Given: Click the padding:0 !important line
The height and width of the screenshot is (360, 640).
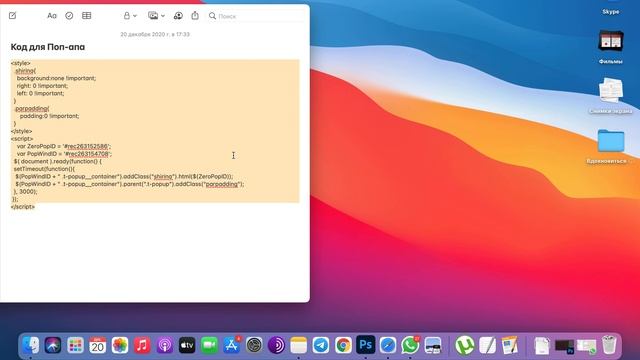Looking at the screenshot, I should click(x=49, y=116).
